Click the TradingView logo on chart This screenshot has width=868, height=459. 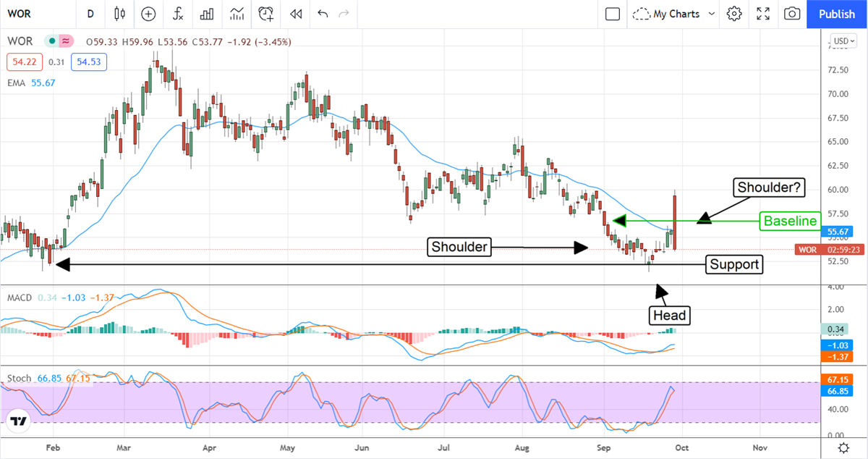tap(20, 421)
